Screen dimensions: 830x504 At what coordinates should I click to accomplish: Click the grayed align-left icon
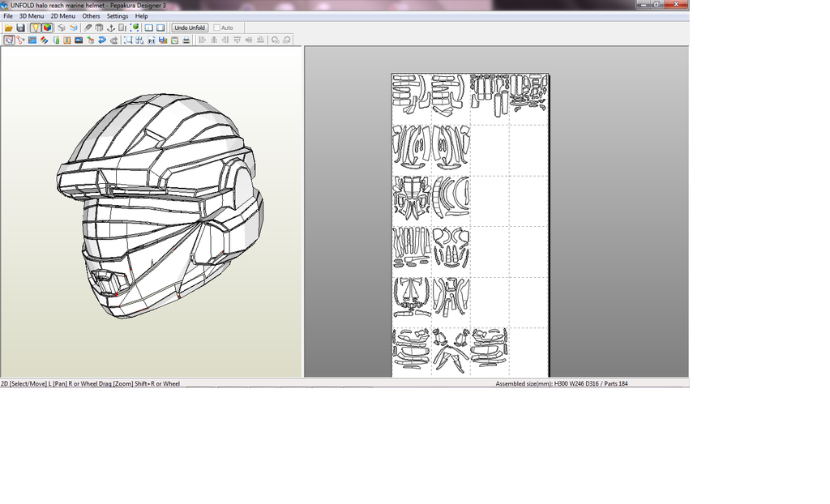[x=202, y=40]
